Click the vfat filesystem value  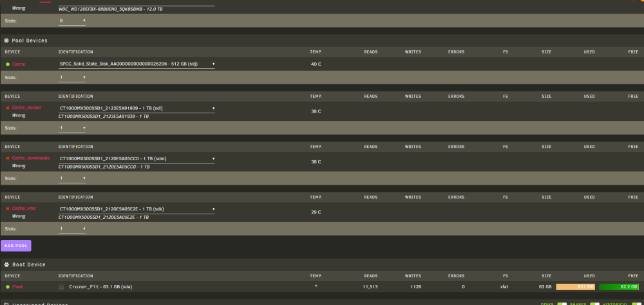pos(504,287)
